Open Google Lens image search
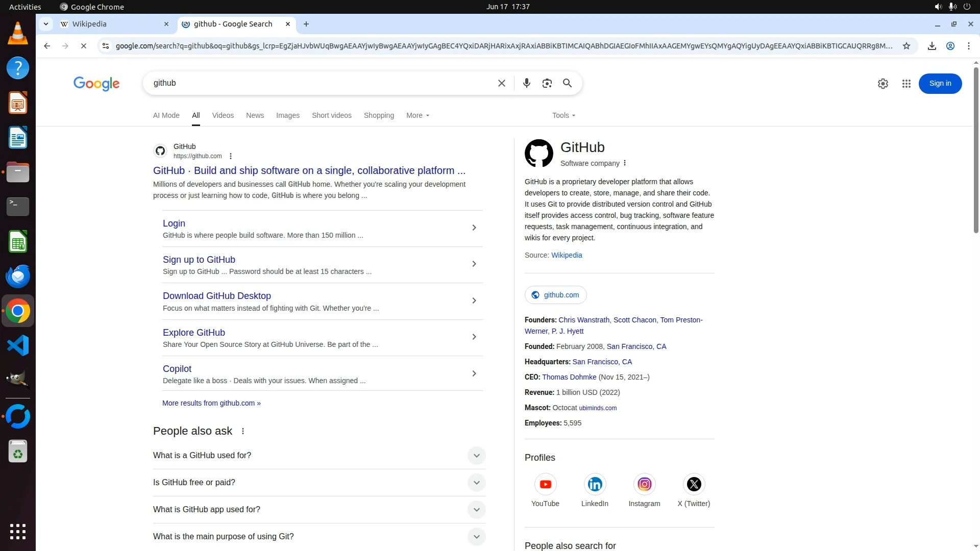This screenshot has width=980, height=551. coord(547,83)
